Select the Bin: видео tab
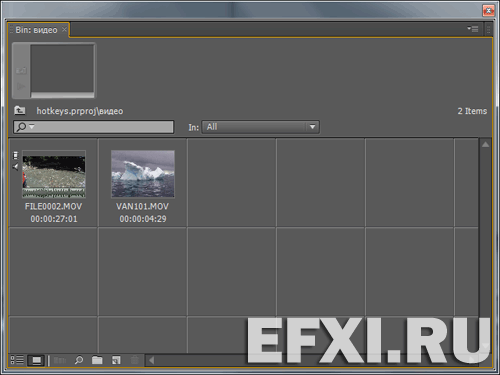500x375 pixels. [x=36, y=30]
